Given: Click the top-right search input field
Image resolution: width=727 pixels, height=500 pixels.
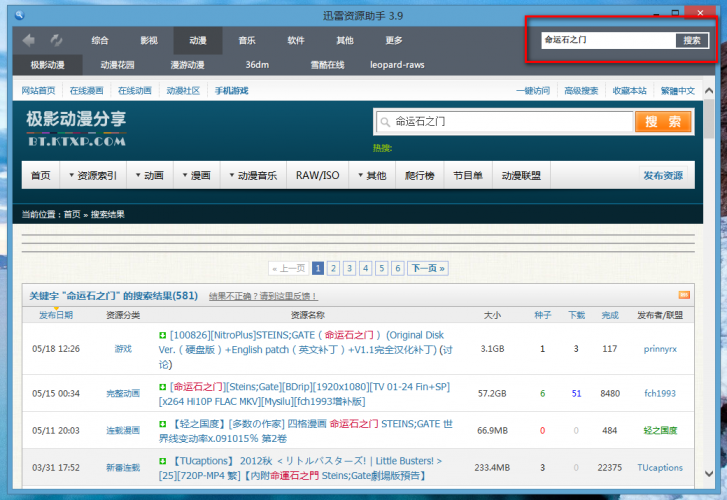Looking at the screenshot, I should tap(607, 40).
